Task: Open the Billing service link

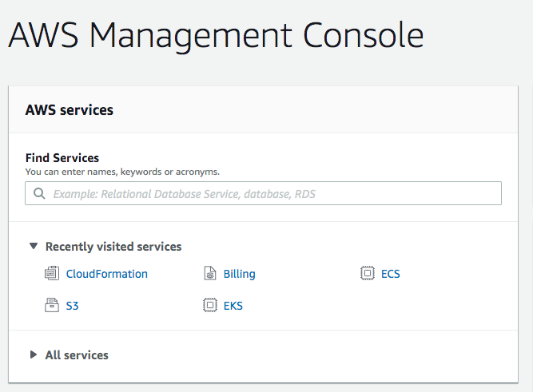Action: click(x=239, y=274)
